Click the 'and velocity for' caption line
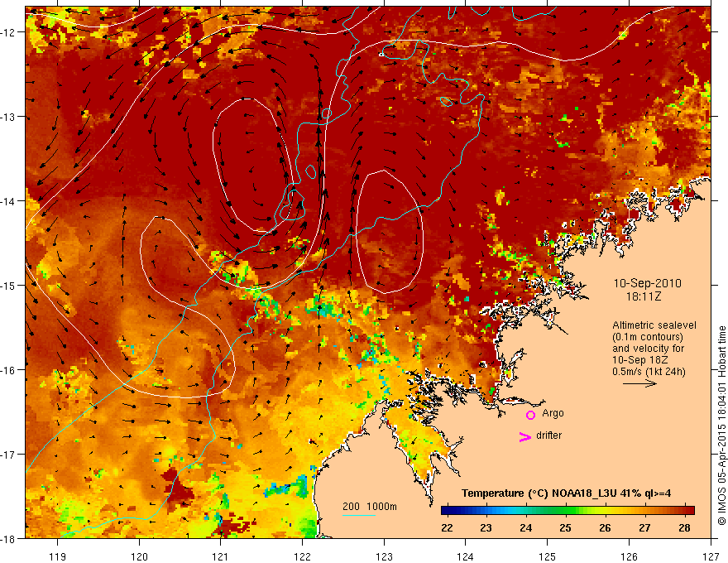This screenshot has width=728, height=563. pyautogui.click(x=648, y=349)
